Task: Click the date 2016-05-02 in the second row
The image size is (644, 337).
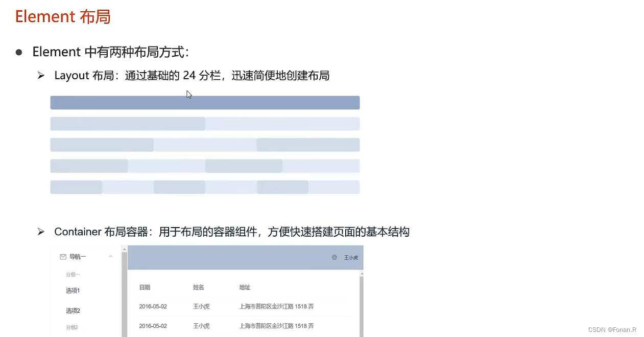Action: (x=153, y=326)
